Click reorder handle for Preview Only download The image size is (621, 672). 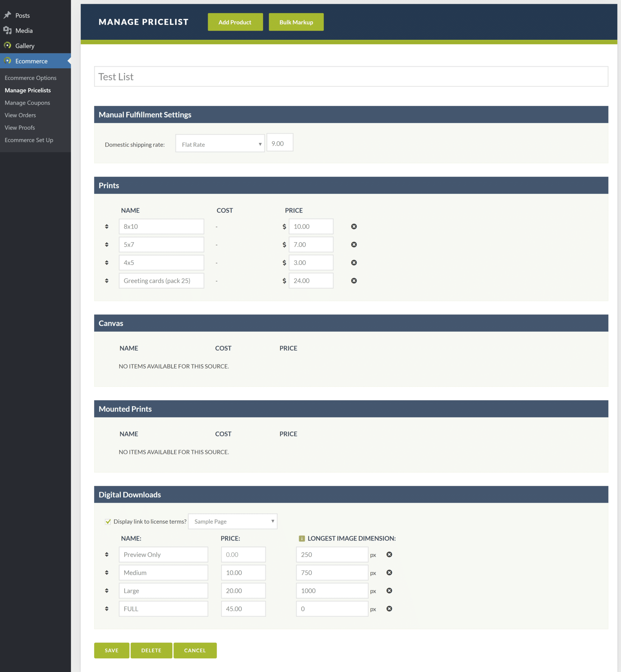tap(107, 554)
